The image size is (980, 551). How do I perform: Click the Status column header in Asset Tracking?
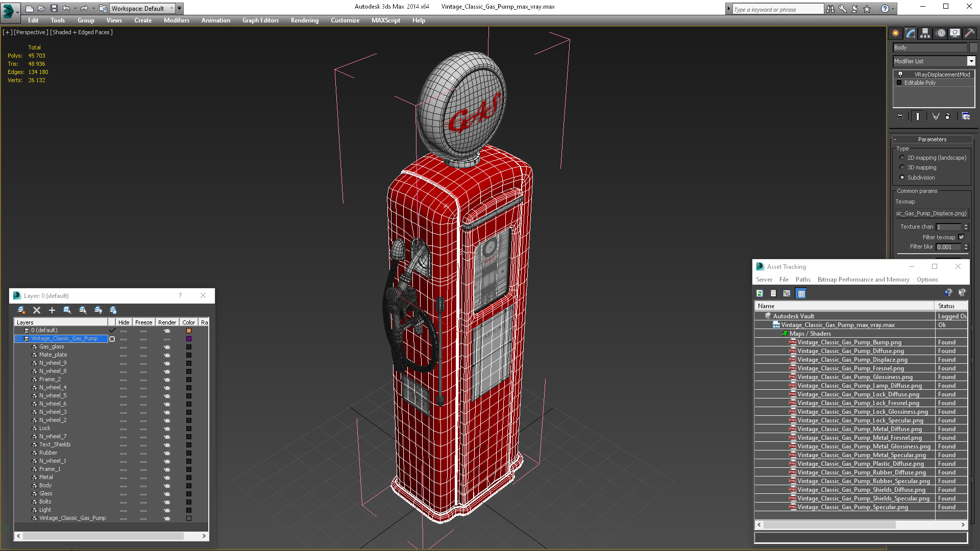pyautogui.click(x=951, y=306)
